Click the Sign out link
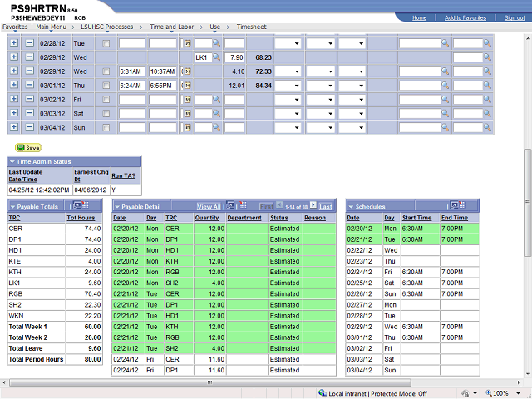 tap(515, 17)
